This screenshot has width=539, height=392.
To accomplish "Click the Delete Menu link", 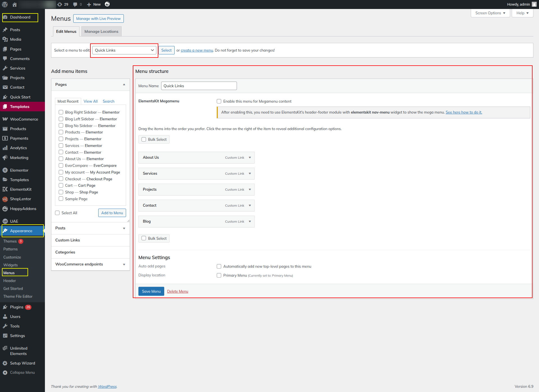I will [177, 291].
